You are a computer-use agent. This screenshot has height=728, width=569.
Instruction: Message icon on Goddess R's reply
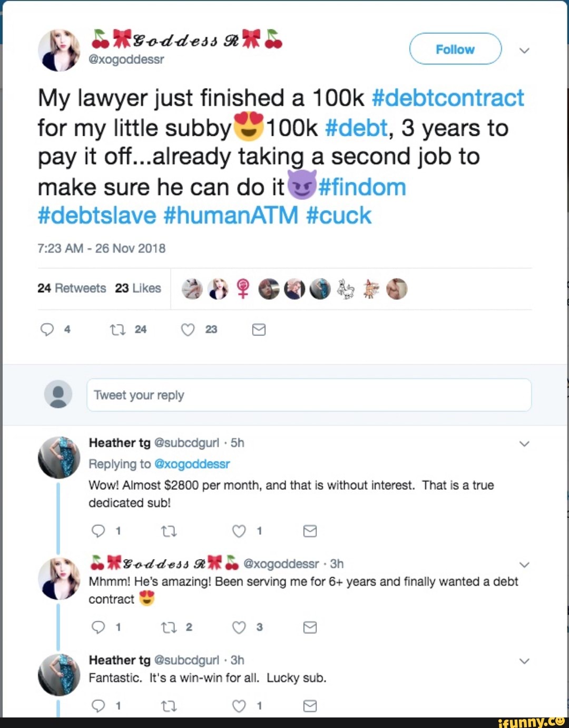pos(310,627)
